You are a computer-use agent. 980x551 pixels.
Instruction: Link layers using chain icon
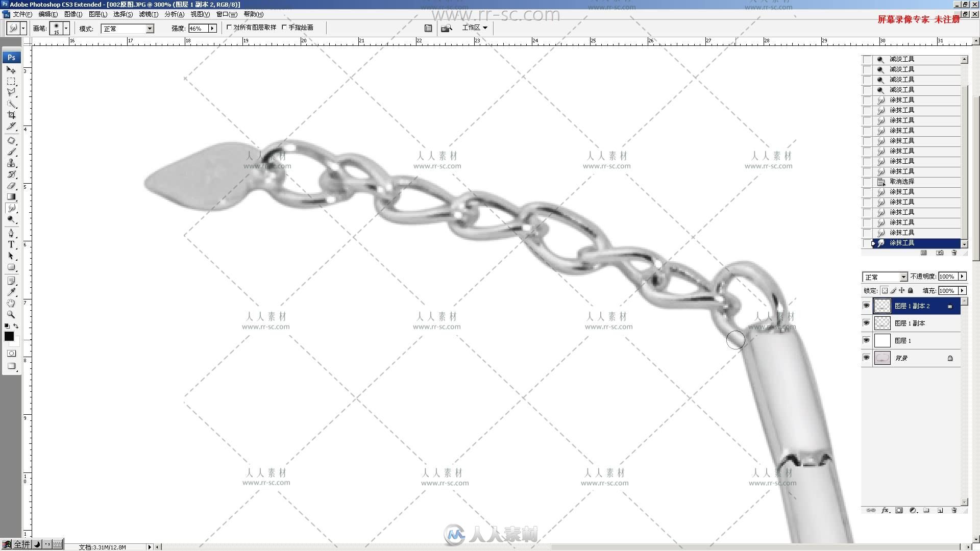(x=871, y=510)
